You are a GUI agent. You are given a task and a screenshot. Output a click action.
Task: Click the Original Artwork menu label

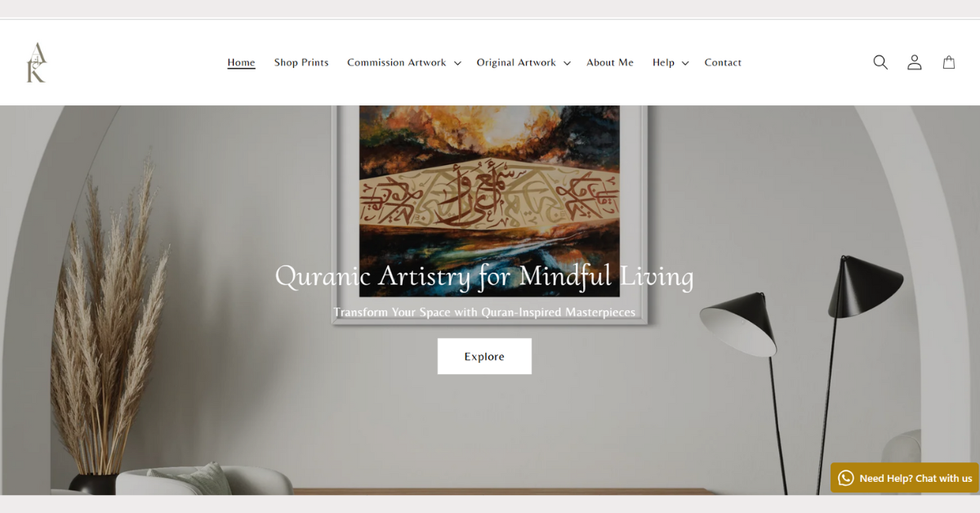tap(516, 62)
